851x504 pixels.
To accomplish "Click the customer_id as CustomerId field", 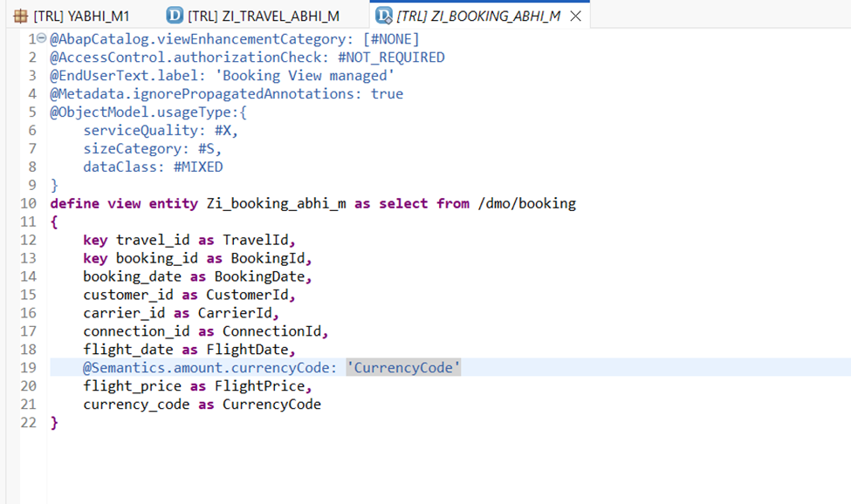I will 189,295.
